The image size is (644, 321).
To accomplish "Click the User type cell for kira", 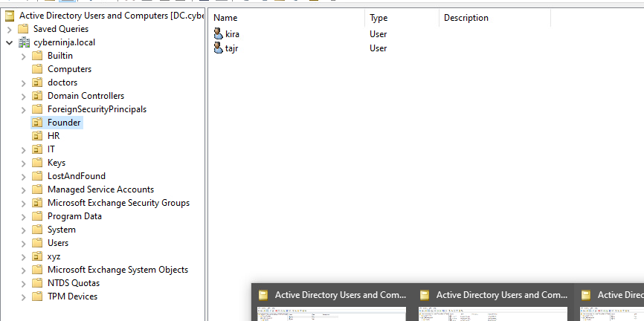I will pyautogui.click(x=379, y=34).
